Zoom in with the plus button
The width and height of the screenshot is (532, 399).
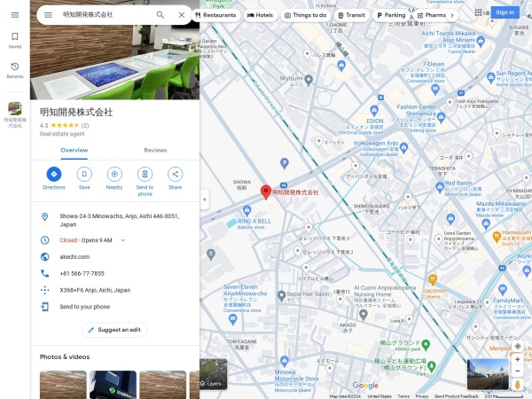pos(518,359)
